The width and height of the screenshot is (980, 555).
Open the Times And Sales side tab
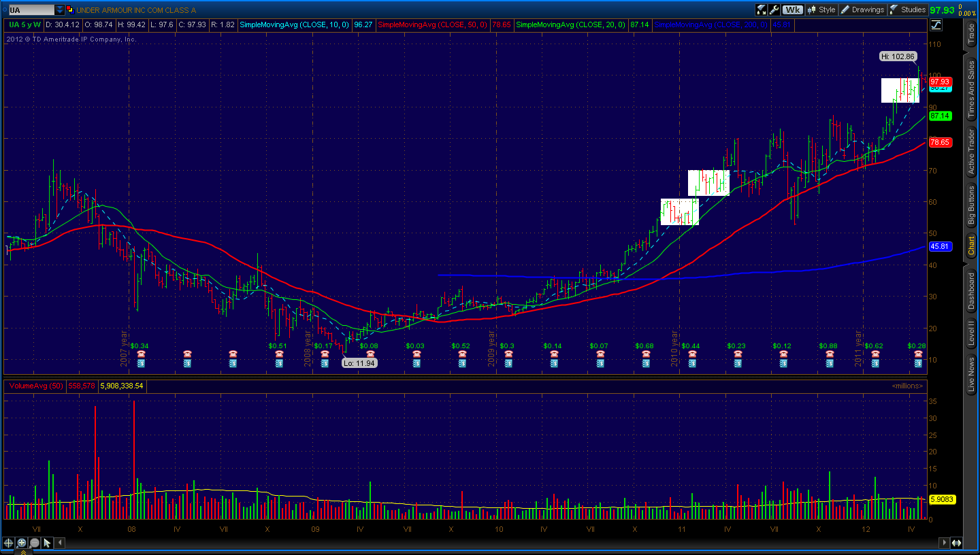[x=971, y=89]
